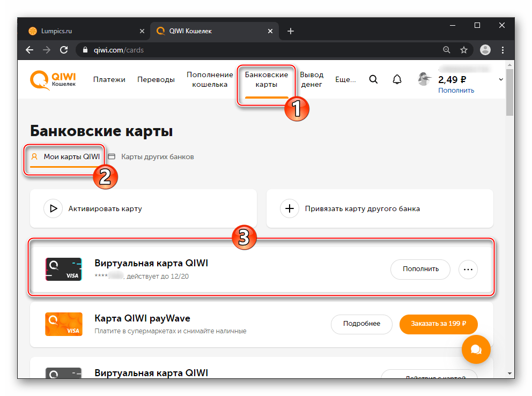532x396 pixels.
Task: Select the Карты других банков tab
Action: pyautogui.click(x=151, y=156)
